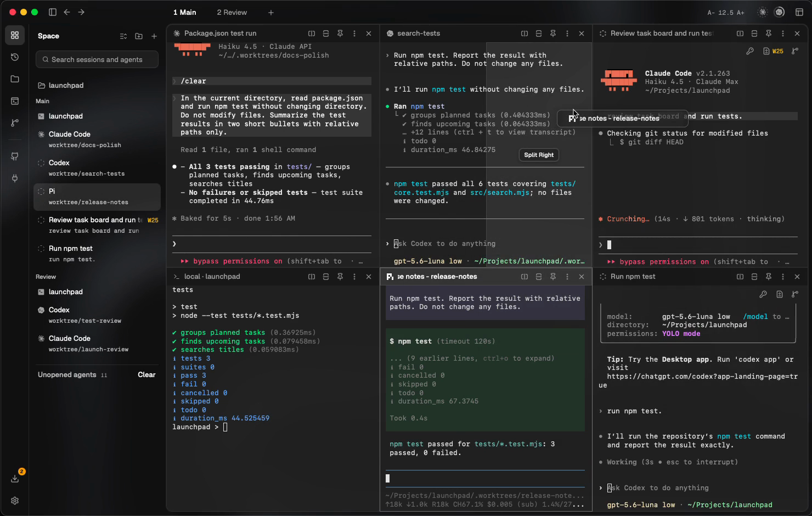Pin the Run npm test panel

769,277
